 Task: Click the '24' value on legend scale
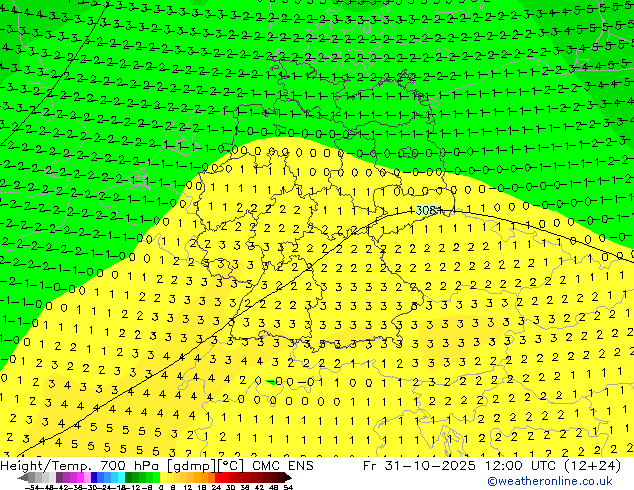[x=216, y=487]
